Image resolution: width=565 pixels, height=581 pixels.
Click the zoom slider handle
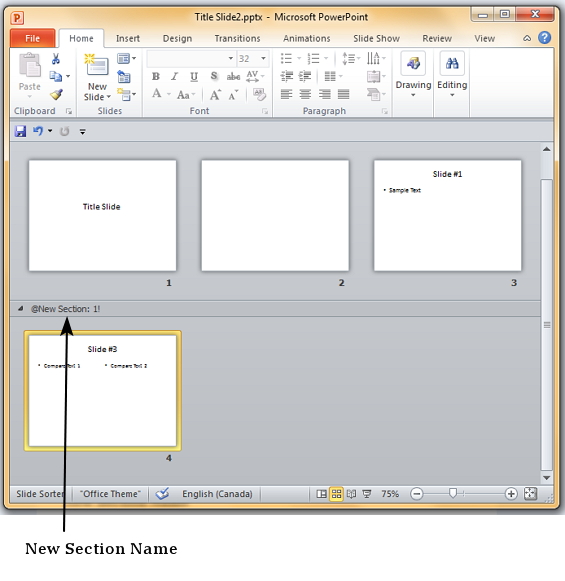(x=452, y=493)
